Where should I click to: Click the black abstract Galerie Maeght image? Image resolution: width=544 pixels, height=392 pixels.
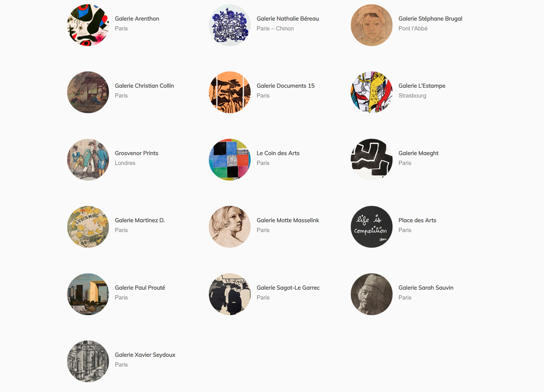371,159
